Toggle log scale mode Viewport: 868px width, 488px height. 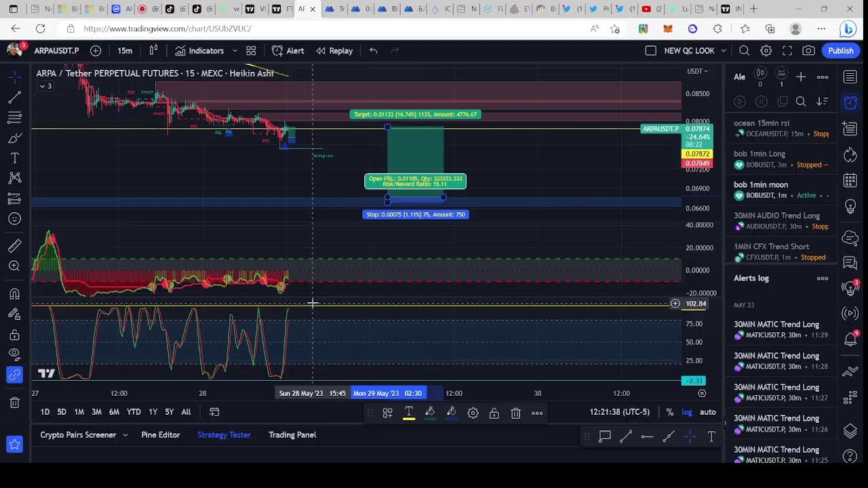687,412
